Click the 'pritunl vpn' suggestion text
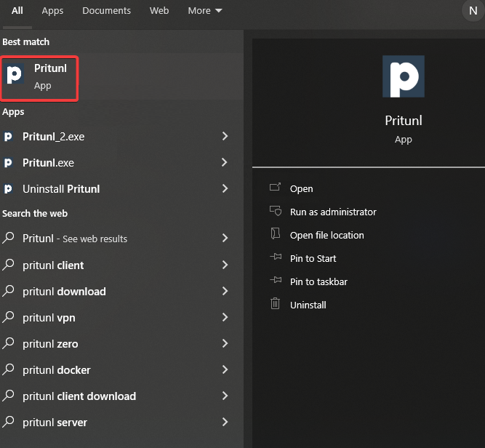The width and height of the screenshot is (485, 448). tap(49, 318)
